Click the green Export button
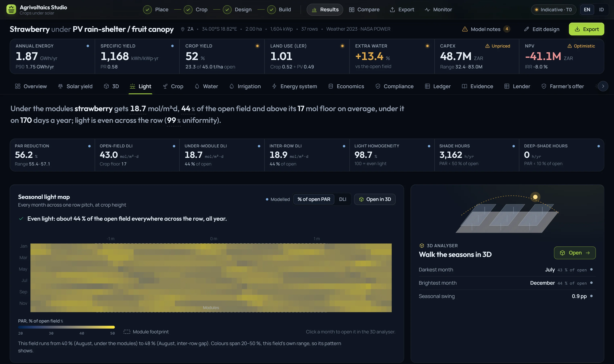 click(x=587, y=29)
